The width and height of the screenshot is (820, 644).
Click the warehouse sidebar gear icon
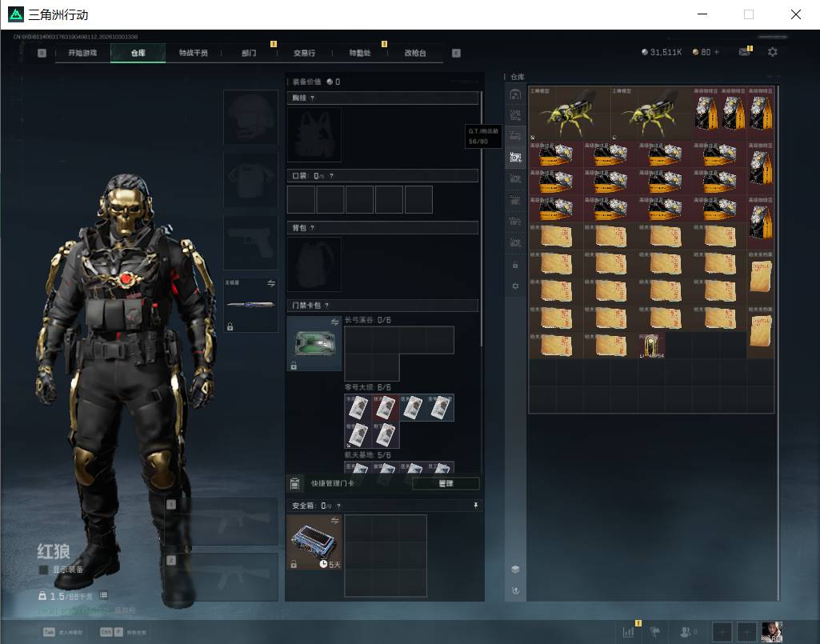pyautogui.click(x=515, y=286)
